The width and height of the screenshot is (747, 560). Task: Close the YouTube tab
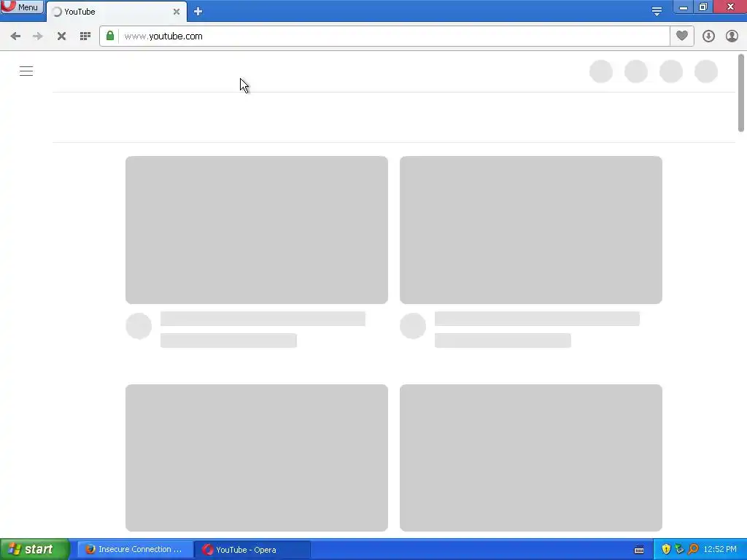click(177, 12)
